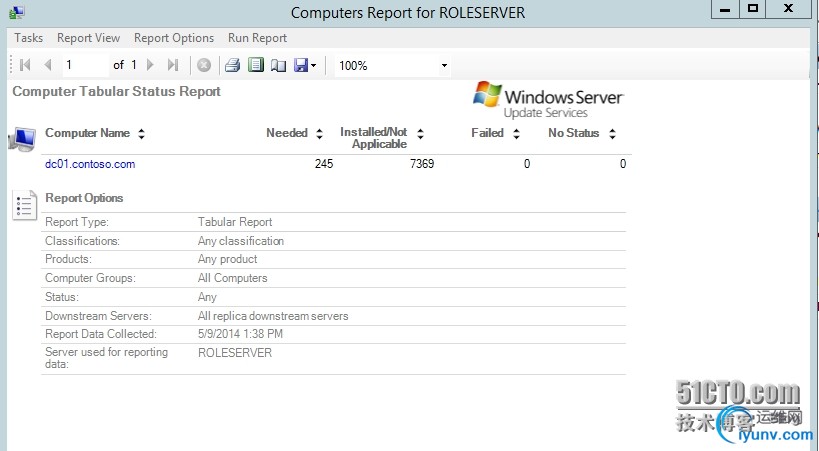Click the Report Options list icon
The image size is (819, 451).
tap(25, 205)
